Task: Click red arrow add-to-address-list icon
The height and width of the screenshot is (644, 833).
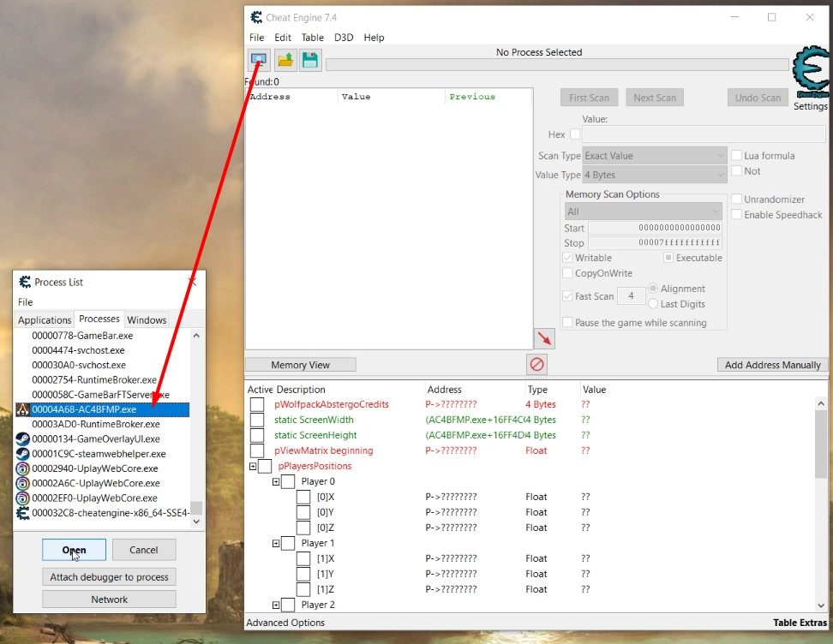Action: [544, 338]
